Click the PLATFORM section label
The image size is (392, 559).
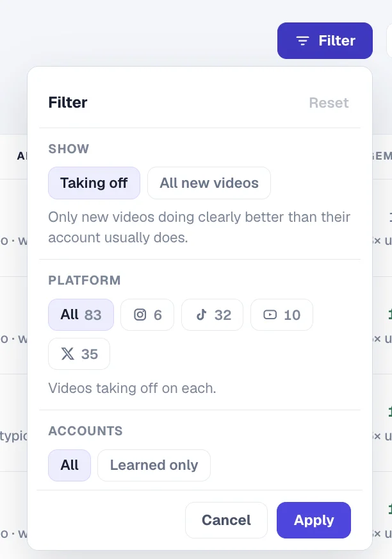(85, 280)
